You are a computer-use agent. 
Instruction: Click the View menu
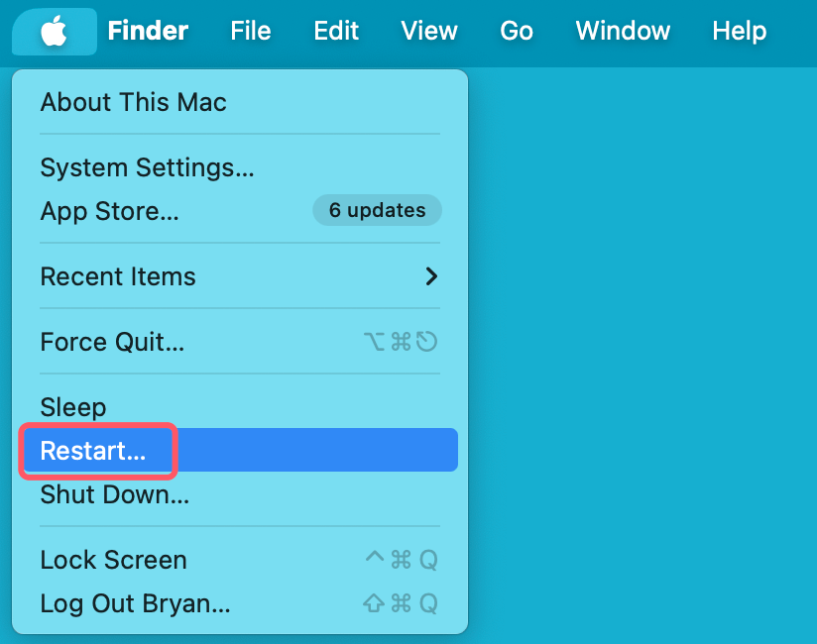(x=428, y=31)
